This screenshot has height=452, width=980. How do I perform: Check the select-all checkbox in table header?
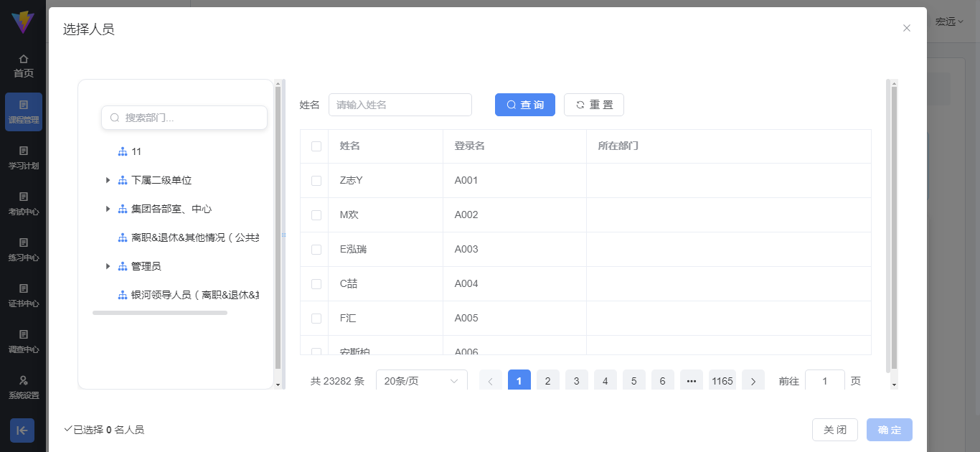[x=314, y=146]
